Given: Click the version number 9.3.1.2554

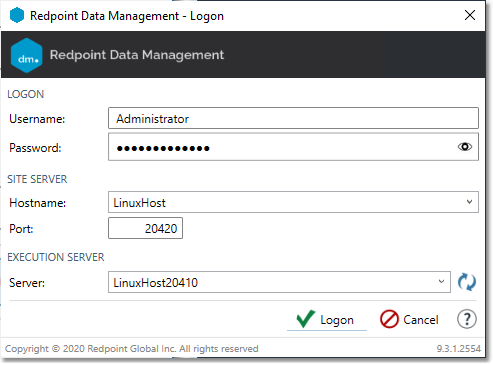Looking at the screenshot, I should pyautogui.click(x=459, y=349).
